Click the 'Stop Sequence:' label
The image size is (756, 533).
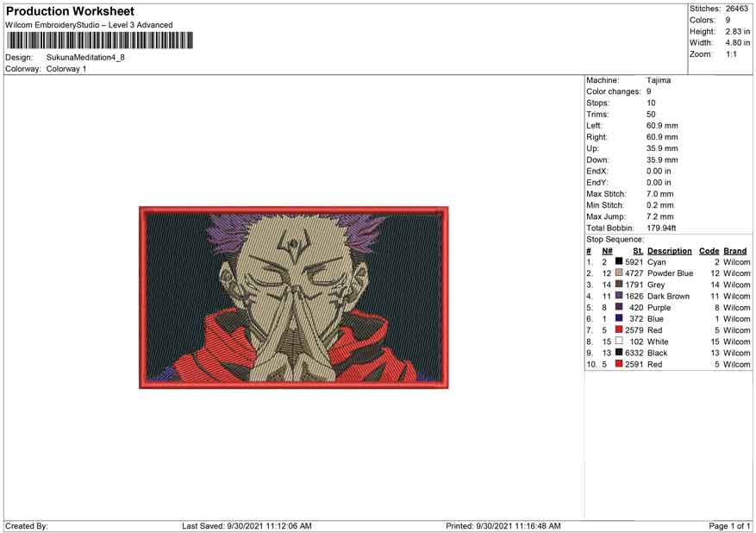click(615, 239)
